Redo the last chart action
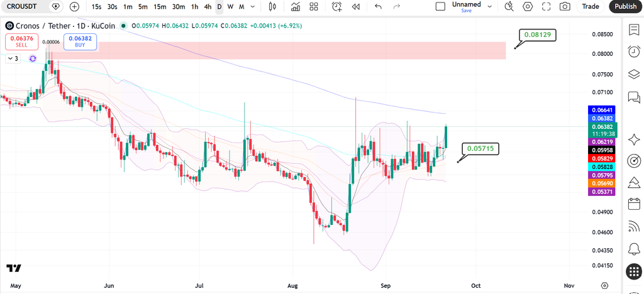This screenshot has height=294, width=644. 396,6
